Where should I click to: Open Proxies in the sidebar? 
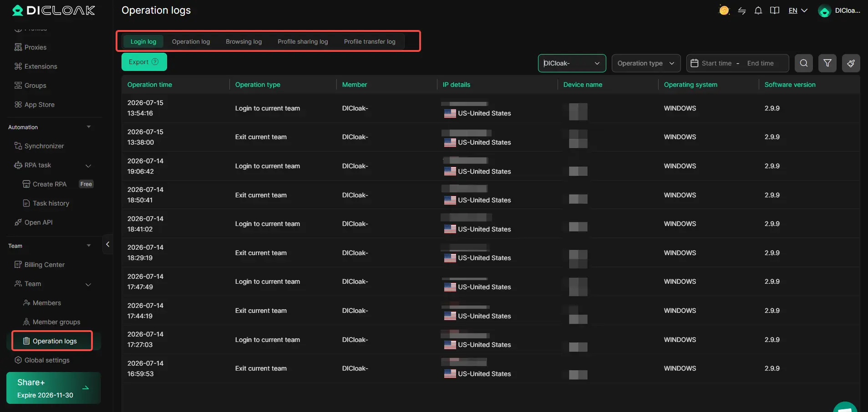pyautogui.click(x=36, y=47)
